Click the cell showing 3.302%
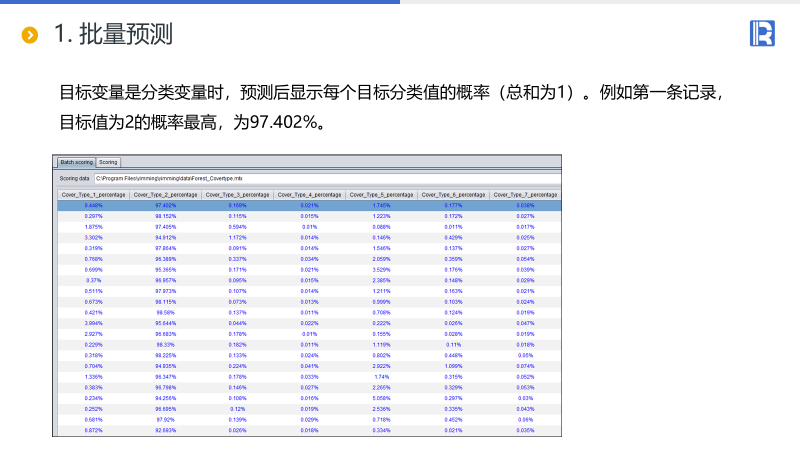Image resolution: width=800 pixels, height=450 pixels. [x=93, y=238]
